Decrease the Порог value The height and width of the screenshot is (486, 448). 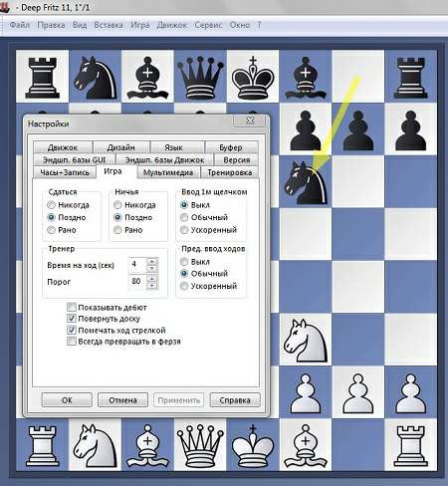coord(152,285)
